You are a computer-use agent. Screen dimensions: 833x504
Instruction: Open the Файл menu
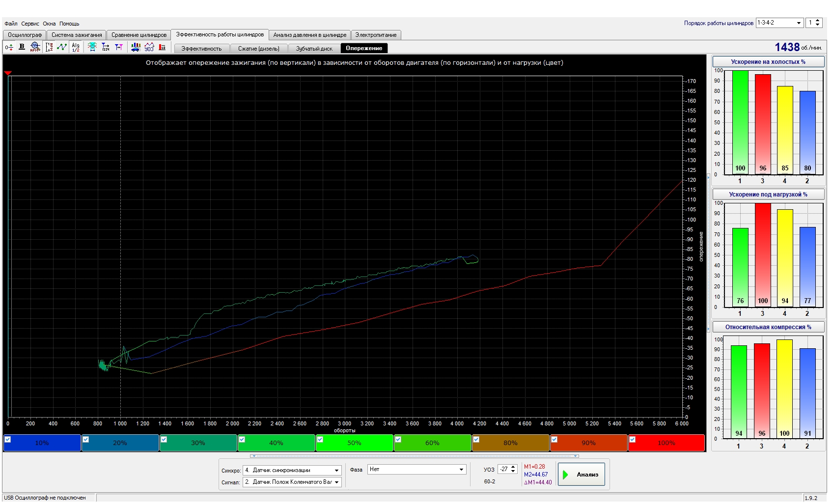tap(11, 24)
